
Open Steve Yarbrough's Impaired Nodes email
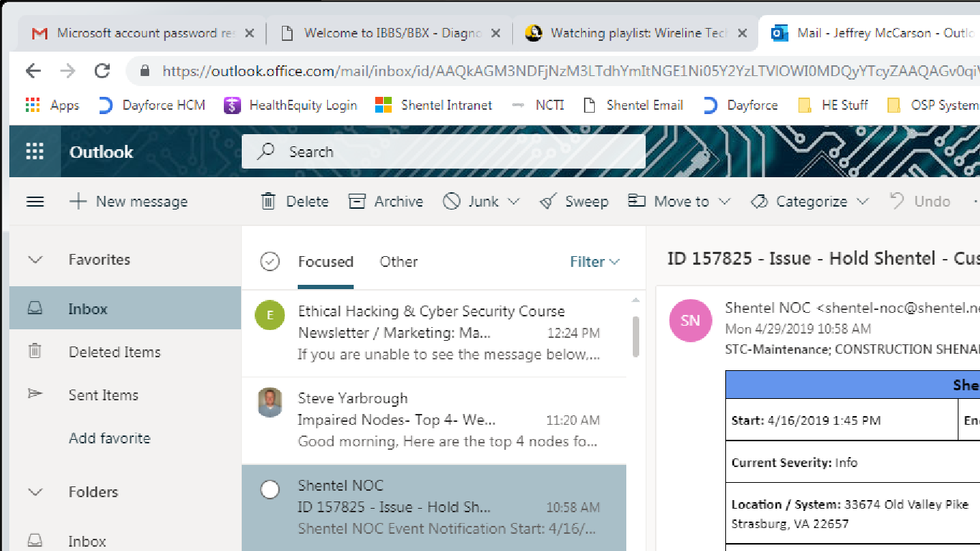pos(434,420)
